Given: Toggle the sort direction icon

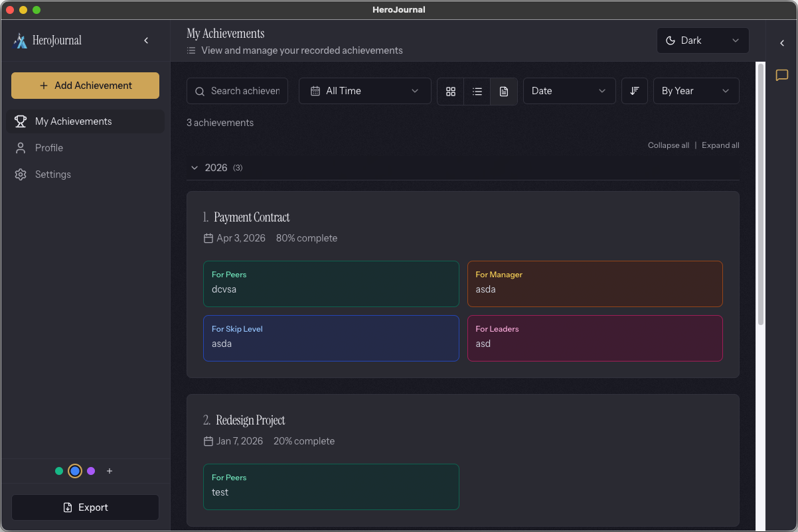Looking at the screenshot, I should [x=634, y=91].
